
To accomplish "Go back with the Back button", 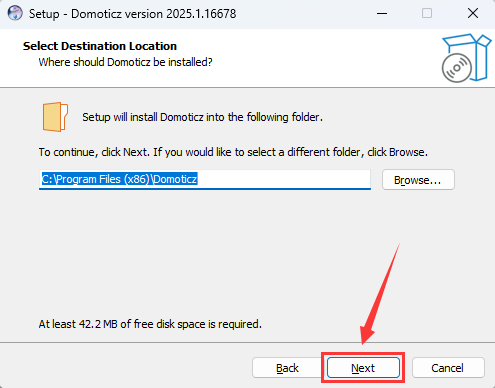I will click(287, 368).
